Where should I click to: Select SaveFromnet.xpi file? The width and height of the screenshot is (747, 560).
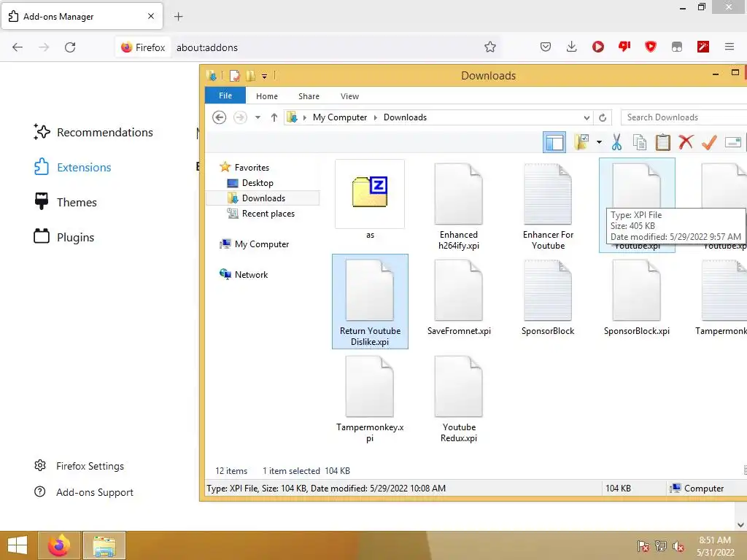pyautogui.click(x=459, y=297)
